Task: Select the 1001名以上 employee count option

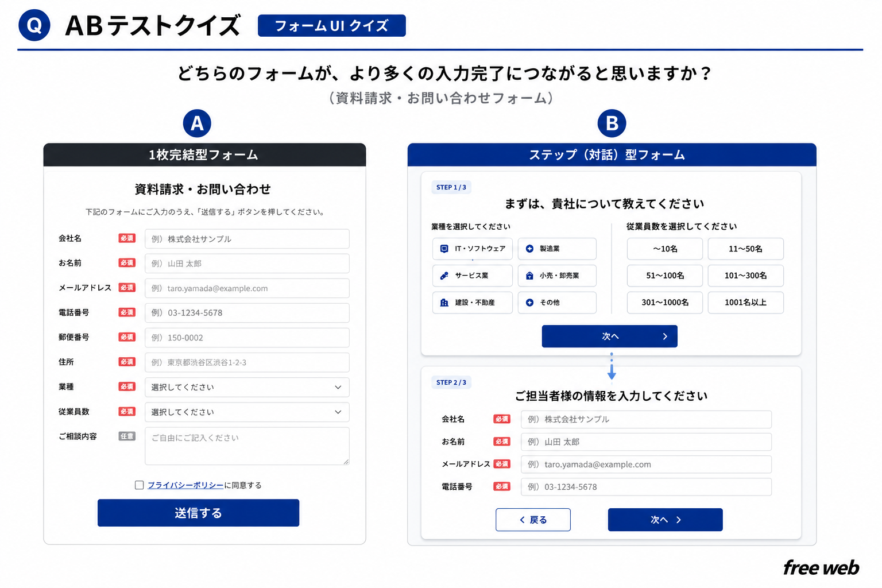Action: [745, 303]
